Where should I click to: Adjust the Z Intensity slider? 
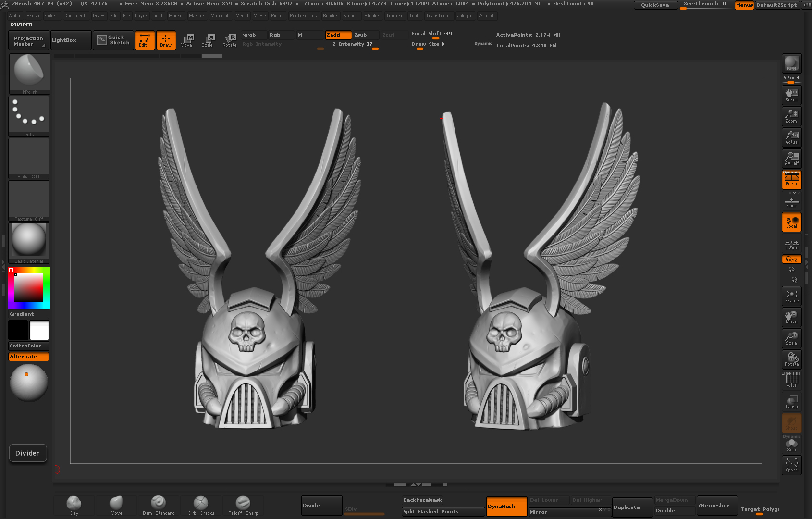click(367, 45)
